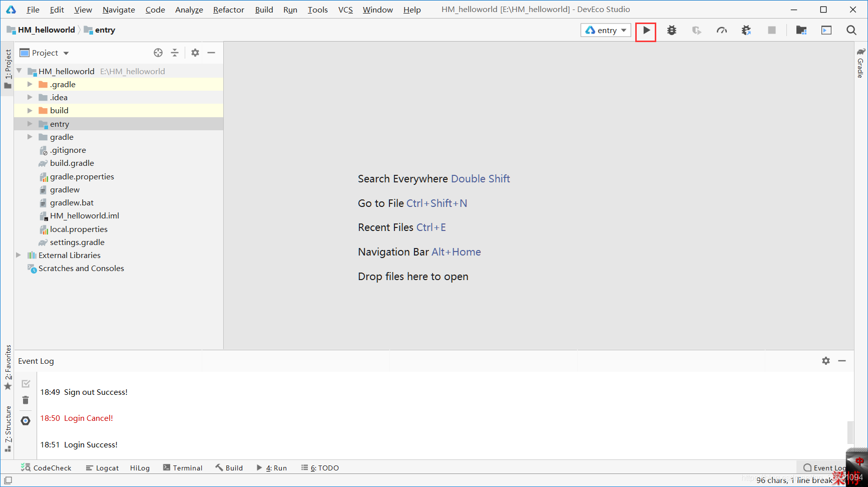Open the File menu
868x487 pixels.
click(33, 10)
